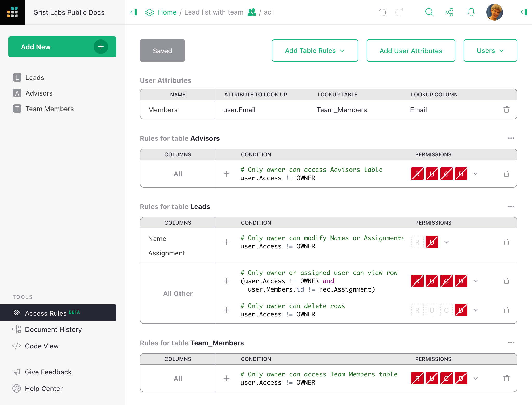Click the Add New green button

[x=62, y=47]
